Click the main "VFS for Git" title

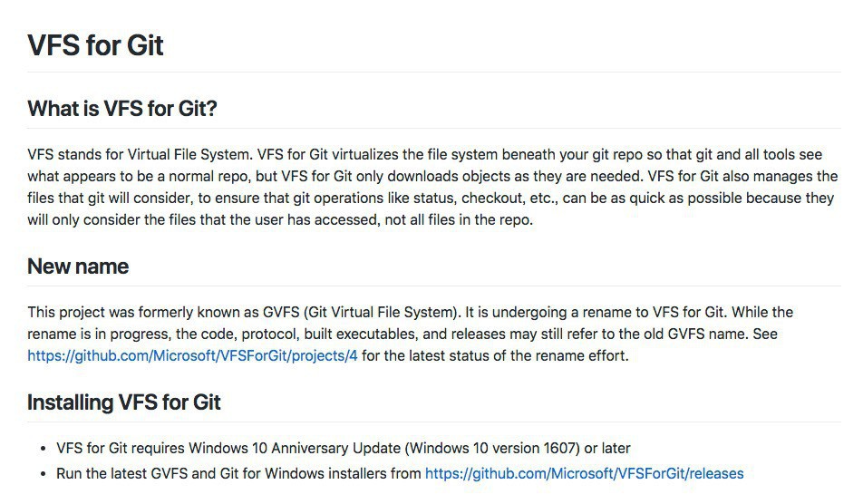95,45
